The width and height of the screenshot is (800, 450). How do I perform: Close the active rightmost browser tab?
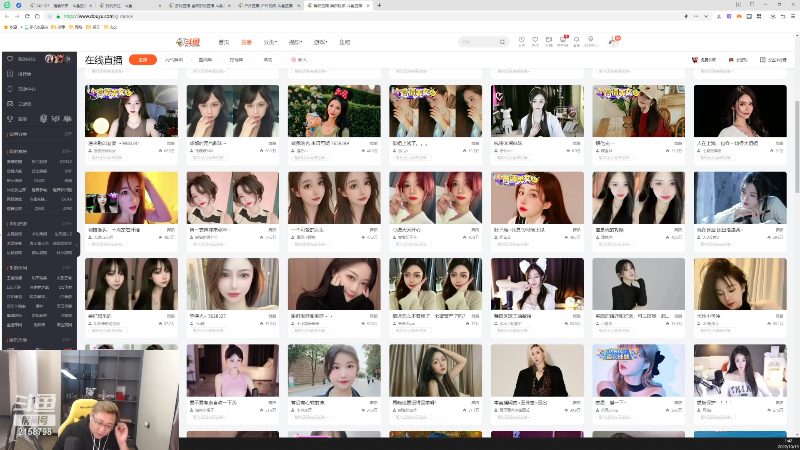pyautogui.click(x=368, y=5)
